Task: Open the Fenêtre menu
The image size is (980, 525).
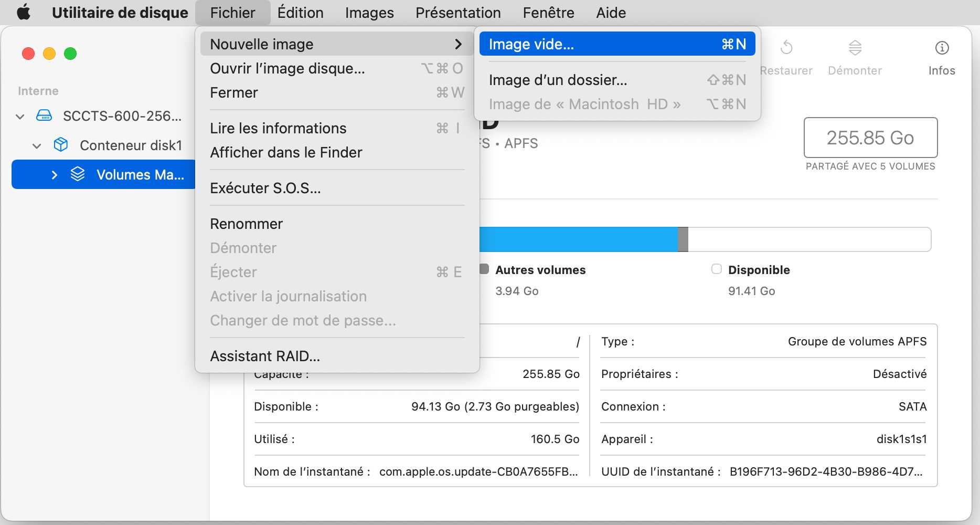Action: pyautogui.click(x=548, y=12)
